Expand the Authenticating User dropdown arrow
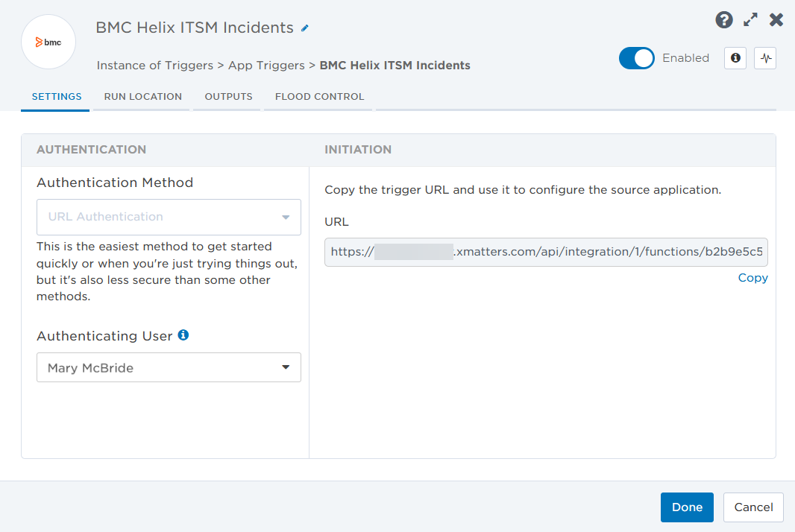The height and width of the screenshot is (532, 795). coord(286,367)
